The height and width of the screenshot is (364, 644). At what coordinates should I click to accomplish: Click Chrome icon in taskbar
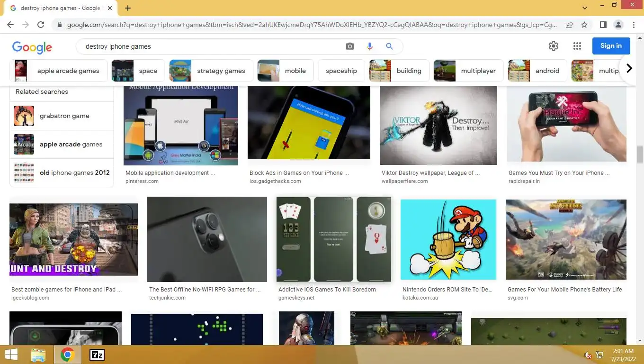point(67,355)
